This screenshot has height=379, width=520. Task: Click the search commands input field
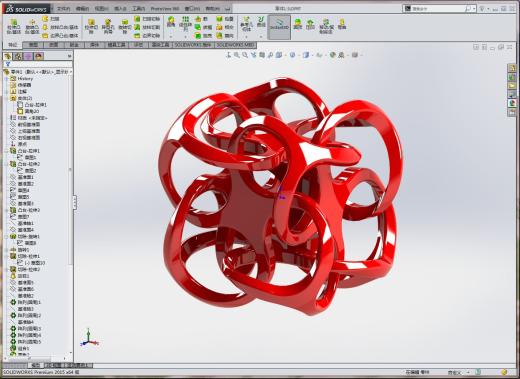(438, 9)
